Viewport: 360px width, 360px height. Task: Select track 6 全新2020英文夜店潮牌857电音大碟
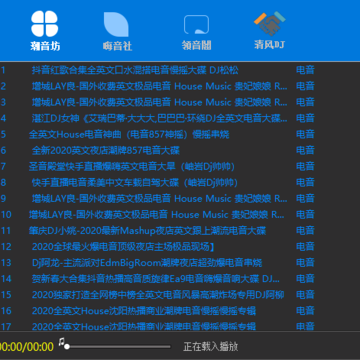tap(106, 150)
